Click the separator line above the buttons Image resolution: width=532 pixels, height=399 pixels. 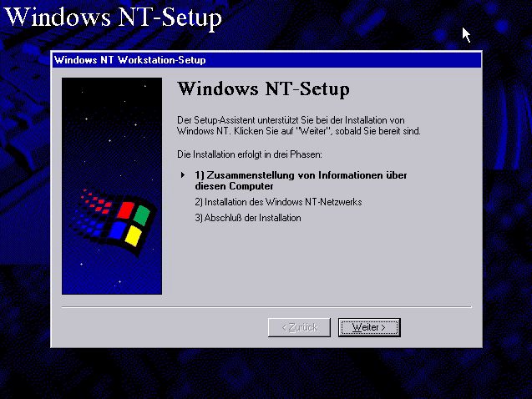tap(266, 307)
